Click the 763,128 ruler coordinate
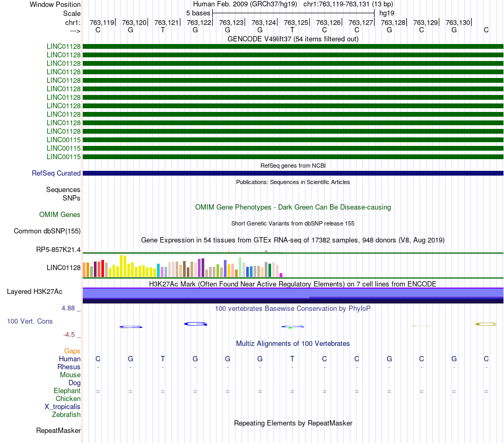Viewport: 504px width, 443px height. tap(393, 22)
